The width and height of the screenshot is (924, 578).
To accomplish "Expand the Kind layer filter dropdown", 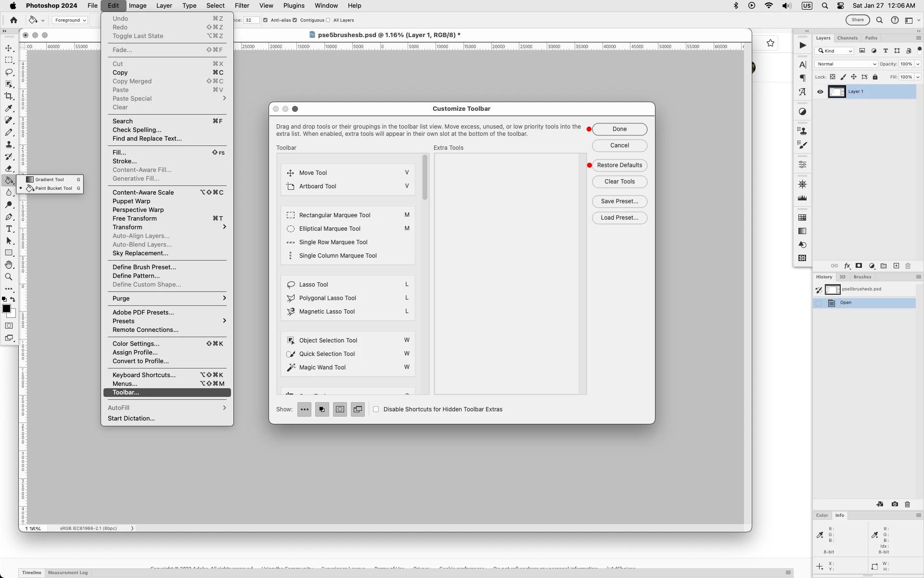I will (835, 51).
